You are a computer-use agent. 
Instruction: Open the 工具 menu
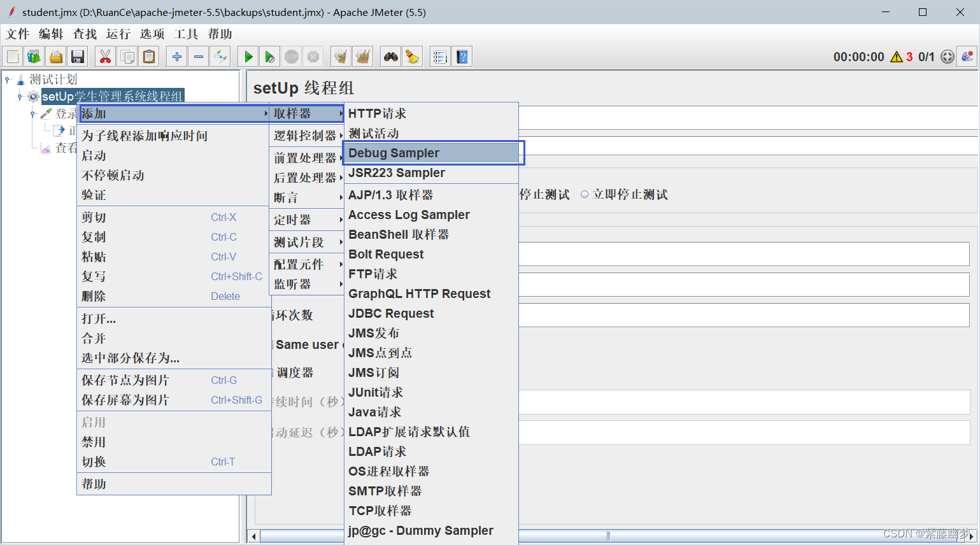click(x=186, y=34)
